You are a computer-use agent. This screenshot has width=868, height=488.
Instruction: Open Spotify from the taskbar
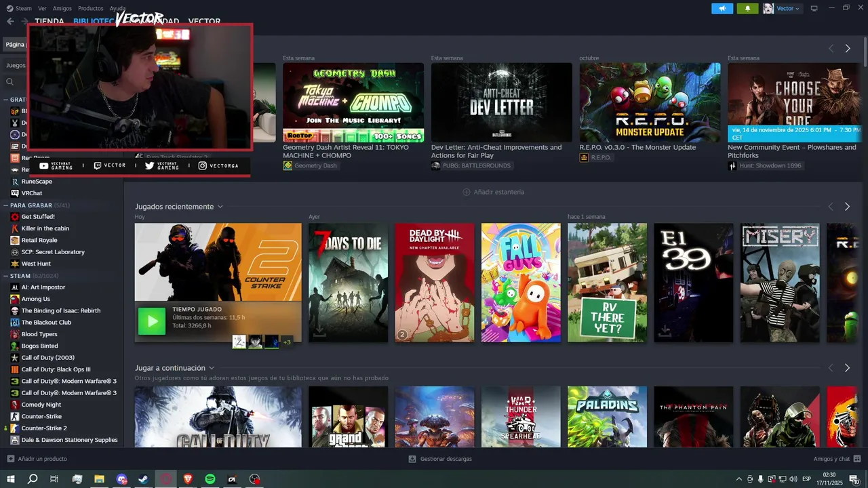tap(210, 479)
